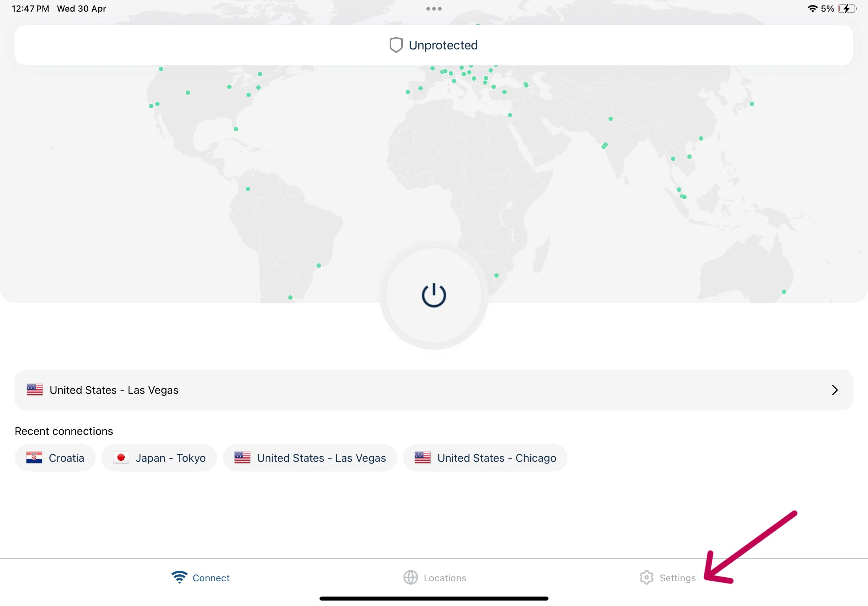The height and width of the screenshot is (606, 868).
Task: Select Japan - Tokyo recent connection
Action: tap(159, 457)
